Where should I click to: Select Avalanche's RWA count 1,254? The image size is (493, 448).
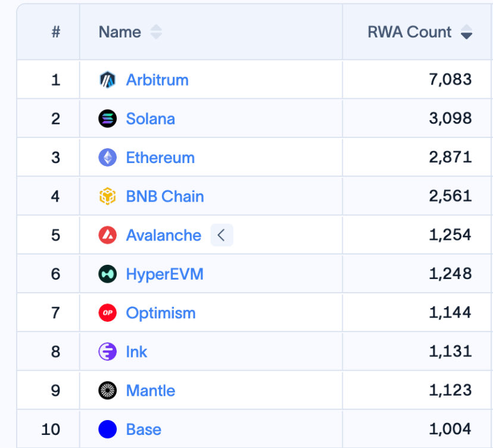pos(450,234)
